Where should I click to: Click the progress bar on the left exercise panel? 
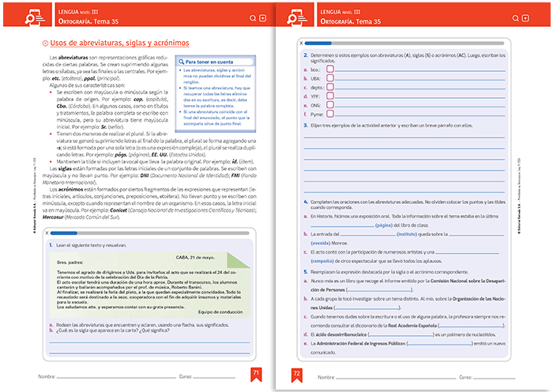tap(150, 234)
